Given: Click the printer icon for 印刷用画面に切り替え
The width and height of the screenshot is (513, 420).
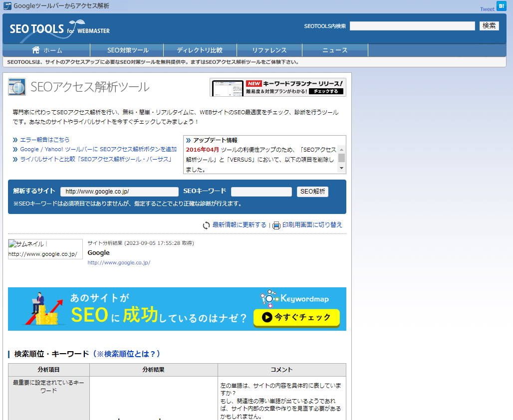Looking at the screenshot, I should (x=276, y=225).
